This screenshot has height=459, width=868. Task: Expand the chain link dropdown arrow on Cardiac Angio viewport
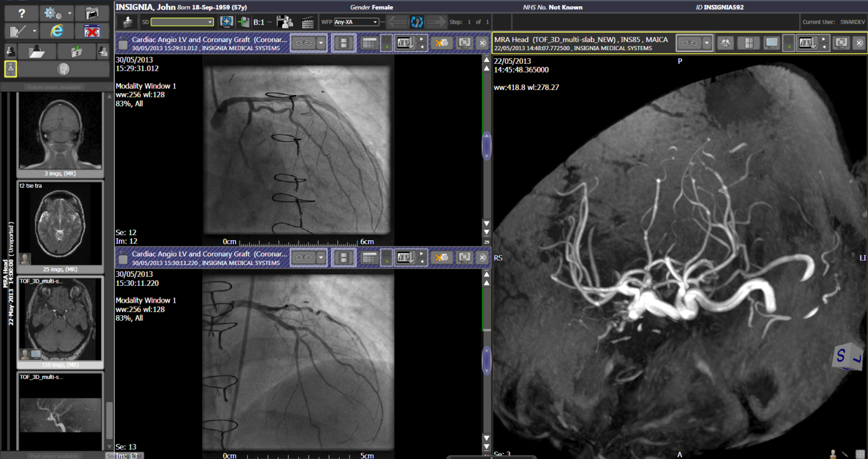pyautogui.click(x=321, y=43)
